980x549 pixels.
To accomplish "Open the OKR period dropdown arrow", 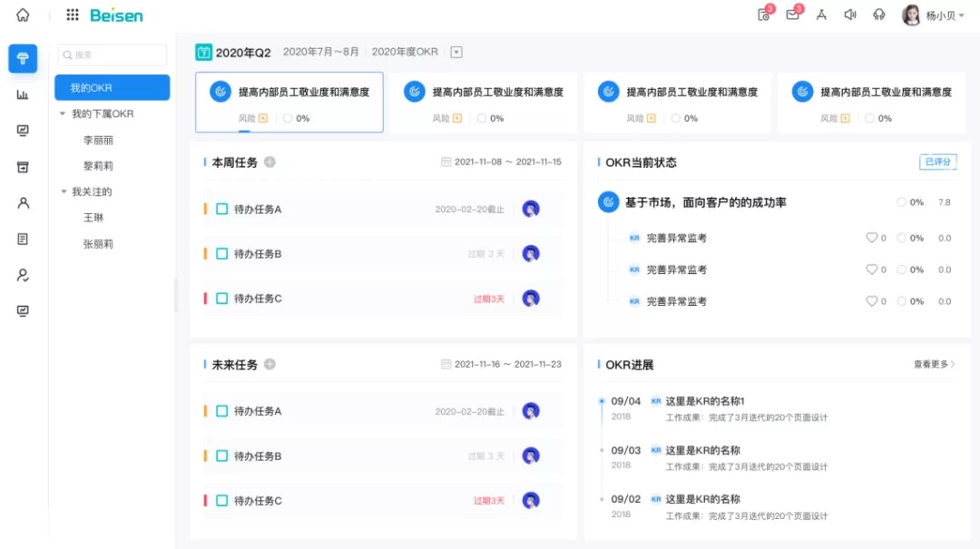I will click(456, 52).
